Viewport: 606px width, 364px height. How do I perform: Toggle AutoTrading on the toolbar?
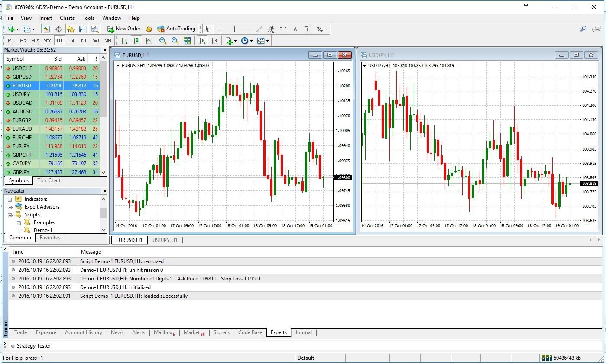click(x=176, y=29)
